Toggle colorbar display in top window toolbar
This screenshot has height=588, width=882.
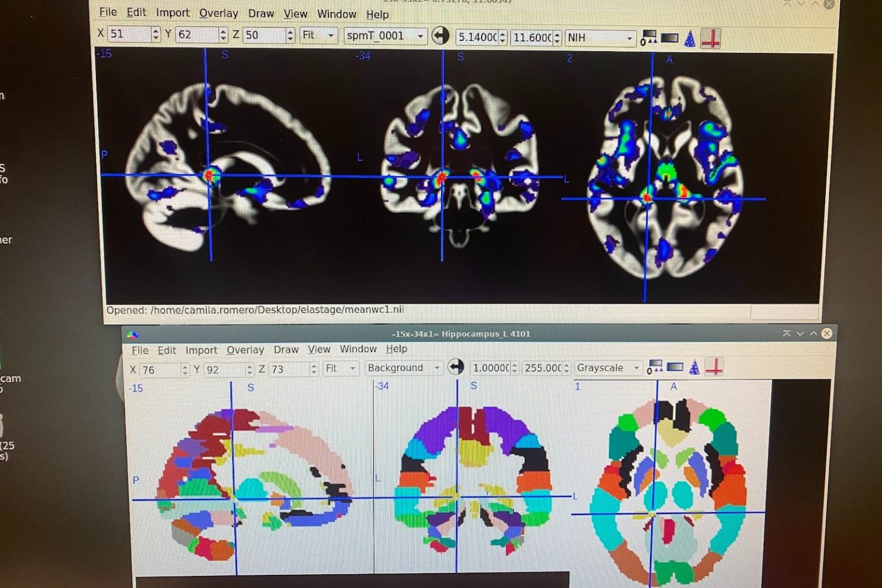coord(670,38)
